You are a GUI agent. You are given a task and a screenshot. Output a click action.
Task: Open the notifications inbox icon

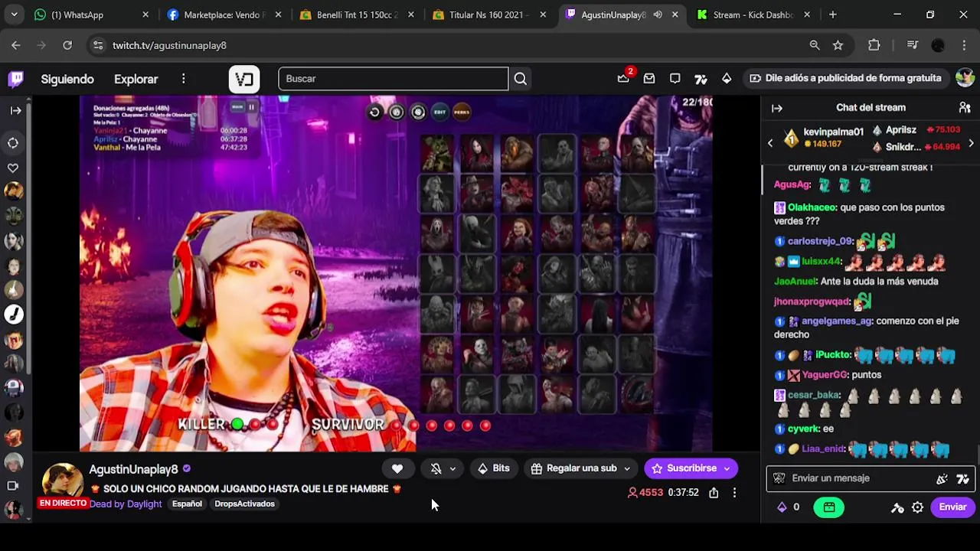[x=649, y=78]
